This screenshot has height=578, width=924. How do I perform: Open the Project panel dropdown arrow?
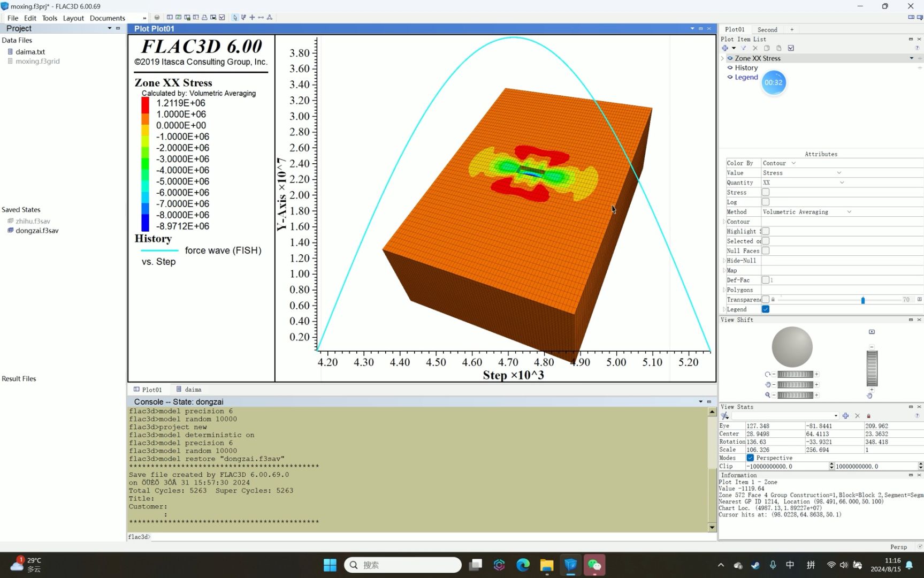110,28
